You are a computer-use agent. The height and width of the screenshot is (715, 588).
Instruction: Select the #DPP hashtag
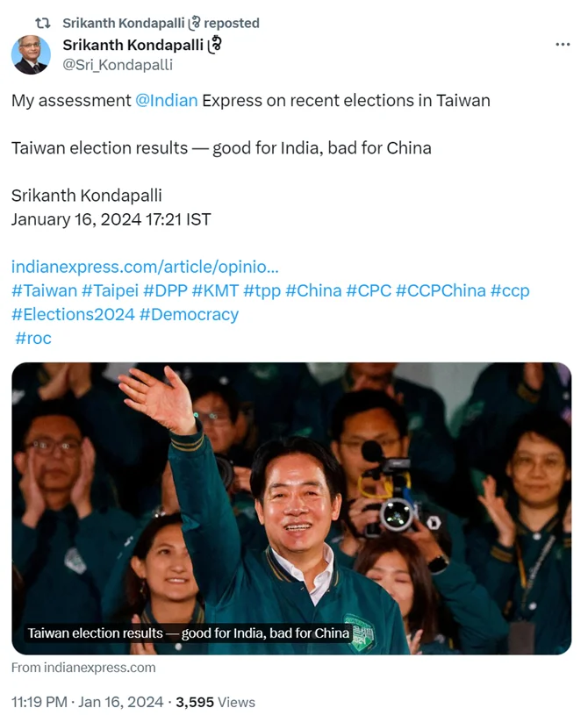click(x=165, y=290)
